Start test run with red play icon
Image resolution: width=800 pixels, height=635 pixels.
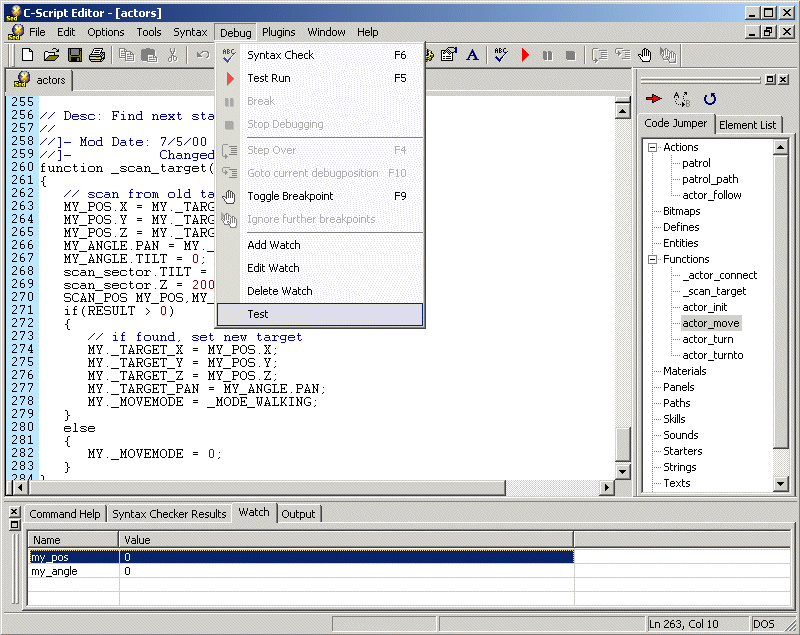525,55
